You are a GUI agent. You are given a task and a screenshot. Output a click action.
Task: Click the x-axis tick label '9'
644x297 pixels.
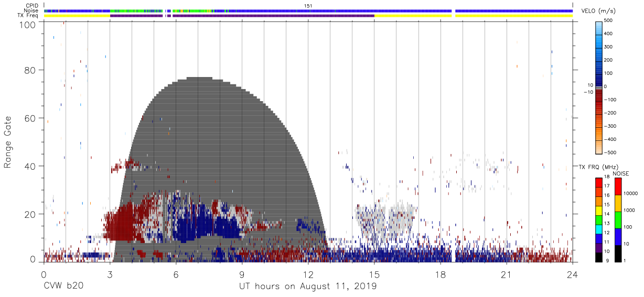click(x=242, y=274)
